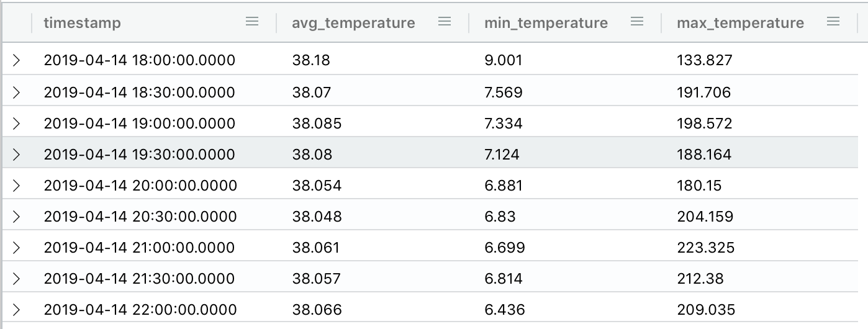Expand the 20:30:00 row
The height and width of the screenshot is (329, 868).
click(17, 217)
